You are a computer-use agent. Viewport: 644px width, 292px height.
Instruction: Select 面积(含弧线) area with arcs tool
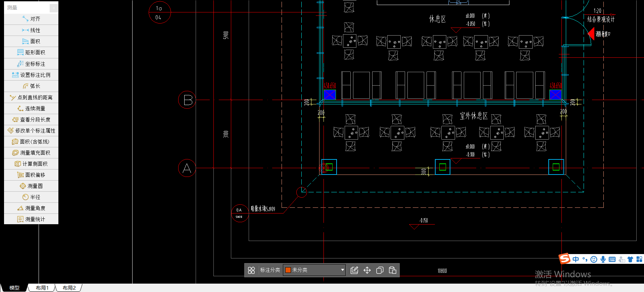coord(31,142)
